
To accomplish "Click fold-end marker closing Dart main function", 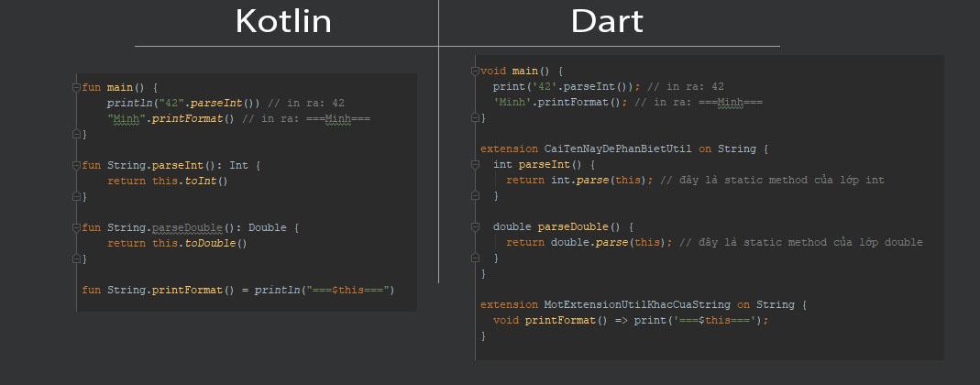I will pyautogui.click(x=475, y=117).
